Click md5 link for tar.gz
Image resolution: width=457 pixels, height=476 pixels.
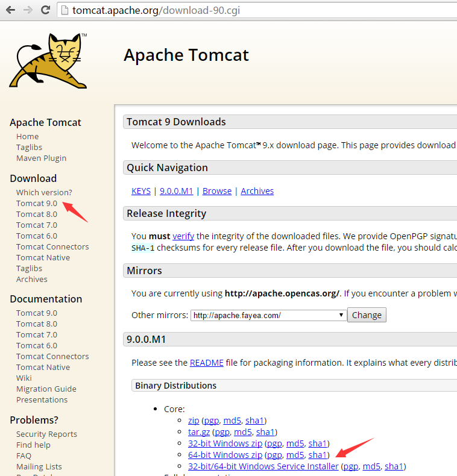243,432
